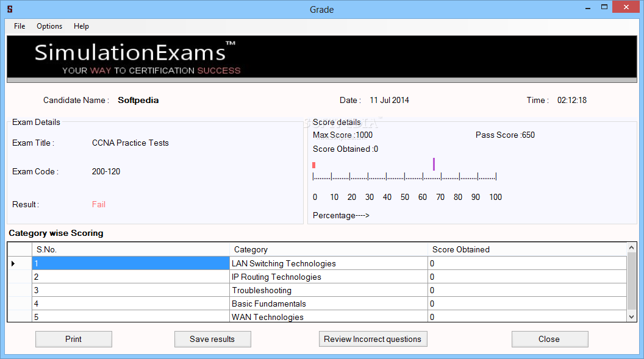The image size is (644, 359).
Task: Click scrollbar down arrow in category table
Action: coord(632,317)
